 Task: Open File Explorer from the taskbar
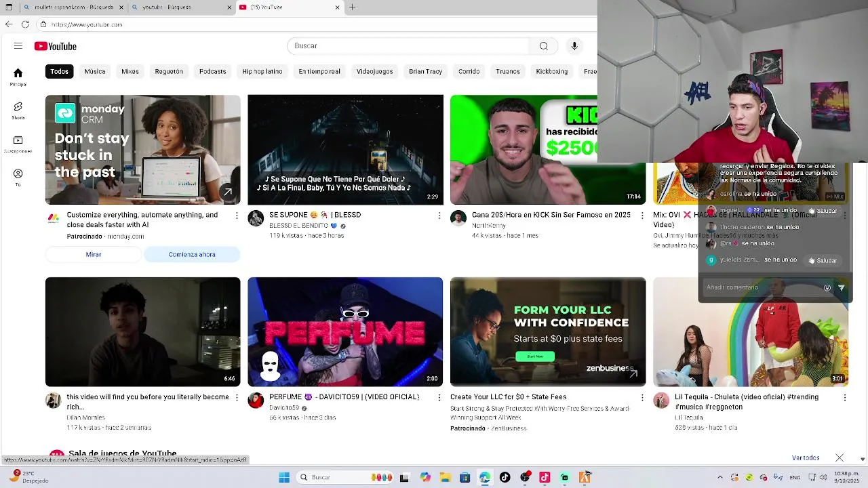point(445,477)
